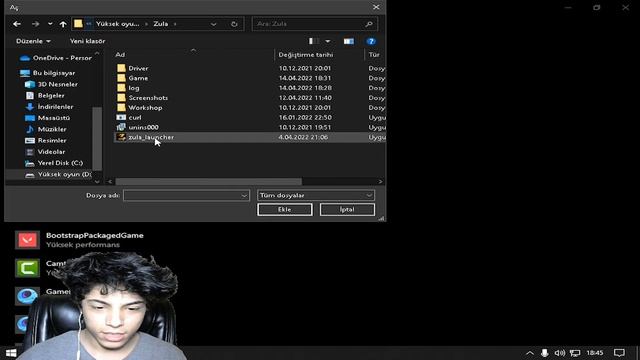Open Resimler in the sidebar
Image resolution: width=640 pixels, height=360 pixels.
coord(46,140)
